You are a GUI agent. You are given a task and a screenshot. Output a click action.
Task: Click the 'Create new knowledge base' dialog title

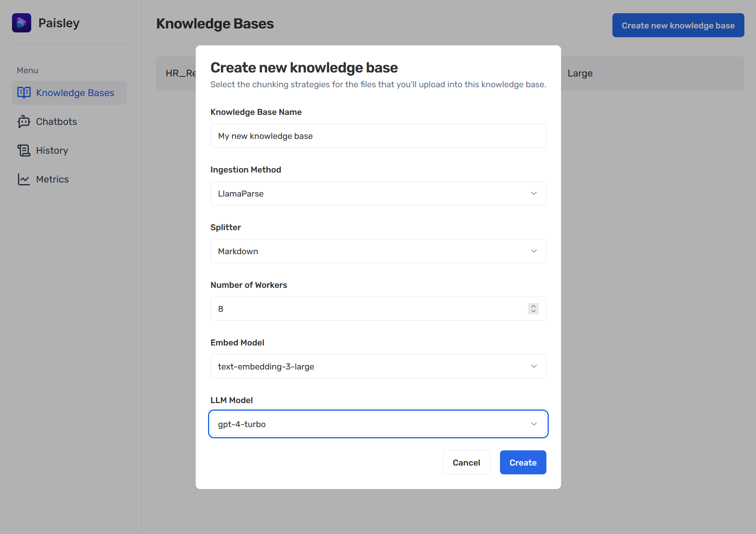coord(304,68)
